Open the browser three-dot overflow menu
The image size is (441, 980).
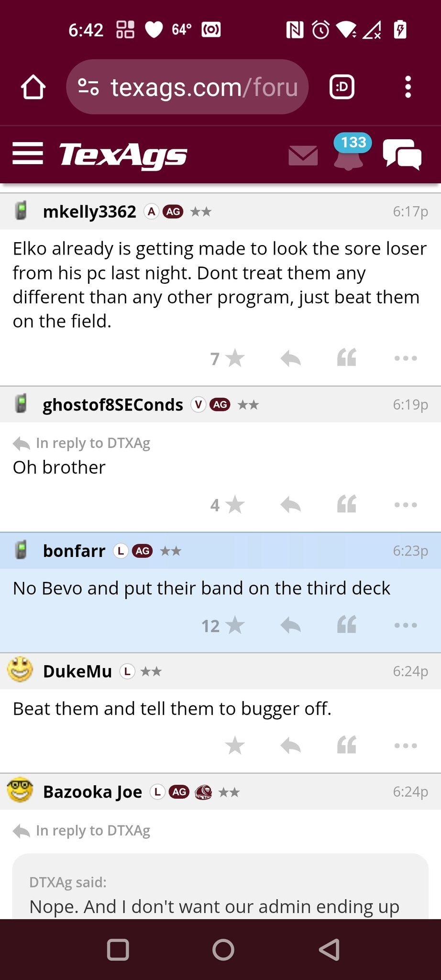[408, 87]
